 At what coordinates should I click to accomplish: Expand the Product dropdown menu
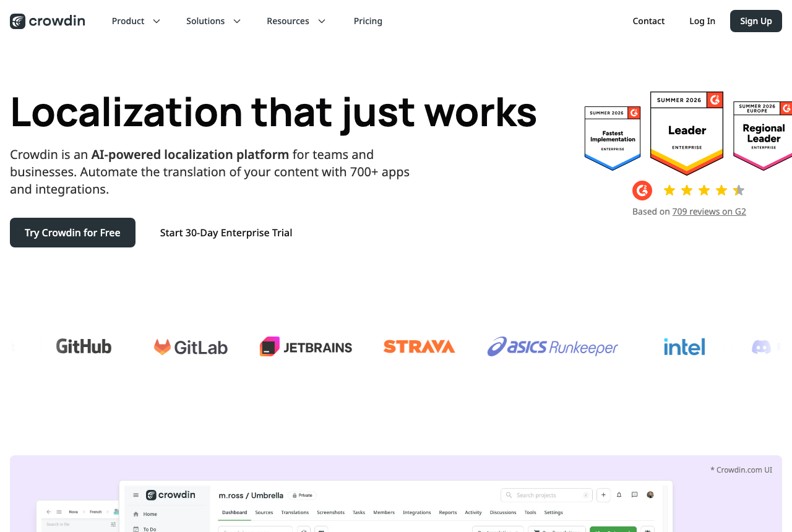[136, 21]
